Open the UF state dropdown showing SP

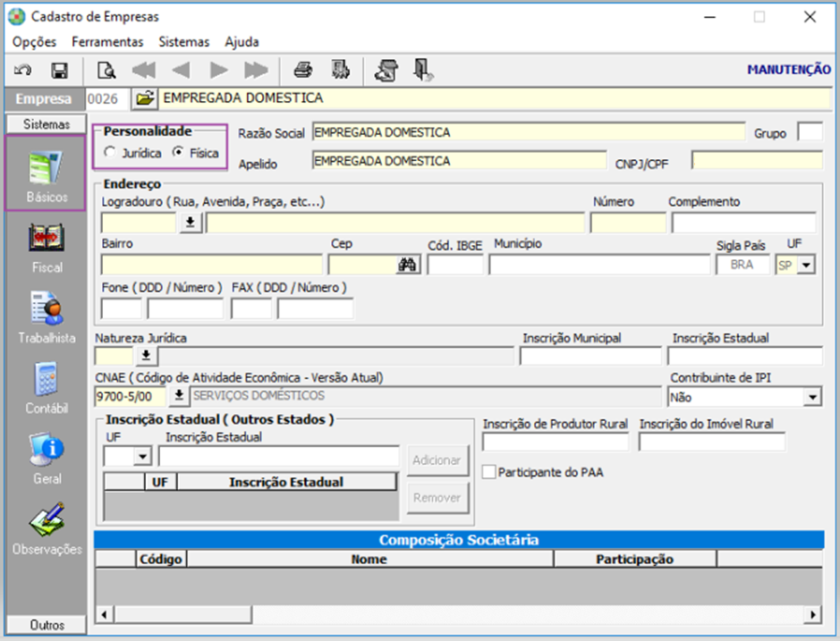pyautogui.click(x=806, y=265)
